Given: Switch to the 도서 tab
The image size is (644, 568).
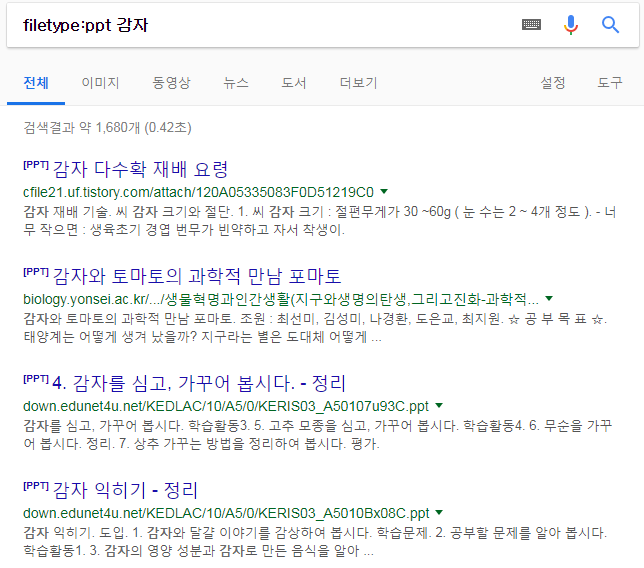Looking at the screenshot, I should pyautogui.click(x=294, y=83).
